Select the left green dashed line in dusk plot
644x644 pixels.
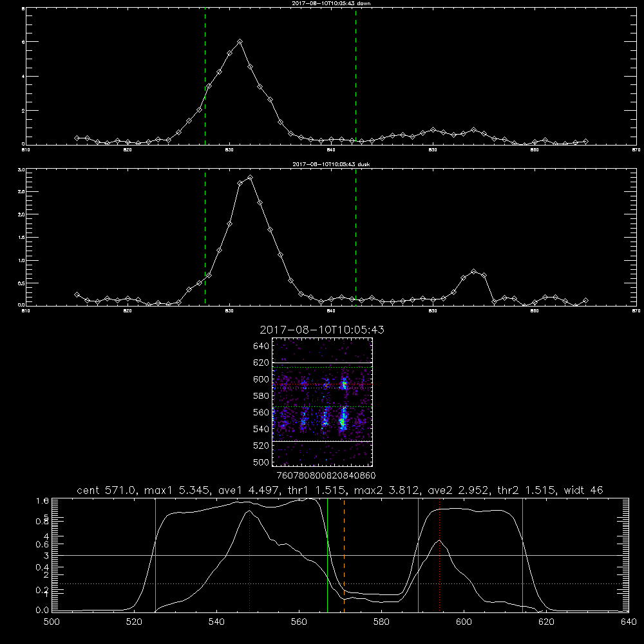pyautogui.click(x=205, y=238)
